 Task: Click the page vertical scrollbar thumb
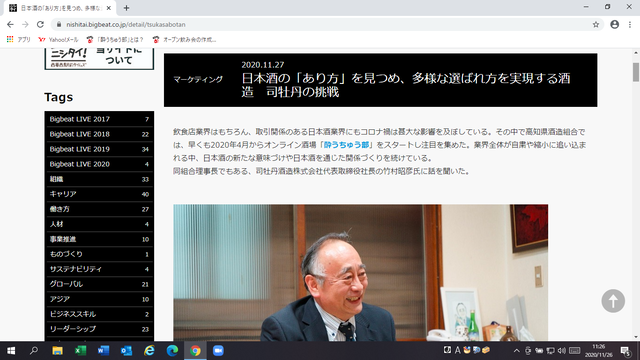636,72
